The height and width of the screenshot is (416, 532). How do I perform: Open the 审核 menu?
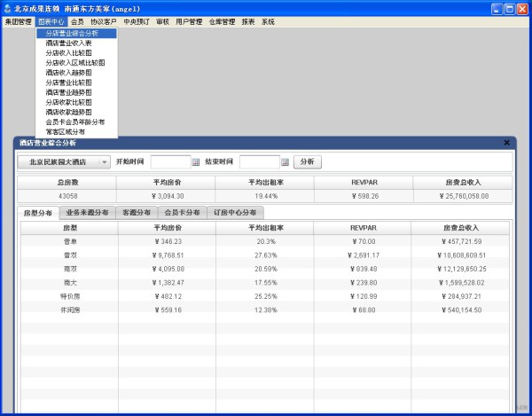(162, 21)
